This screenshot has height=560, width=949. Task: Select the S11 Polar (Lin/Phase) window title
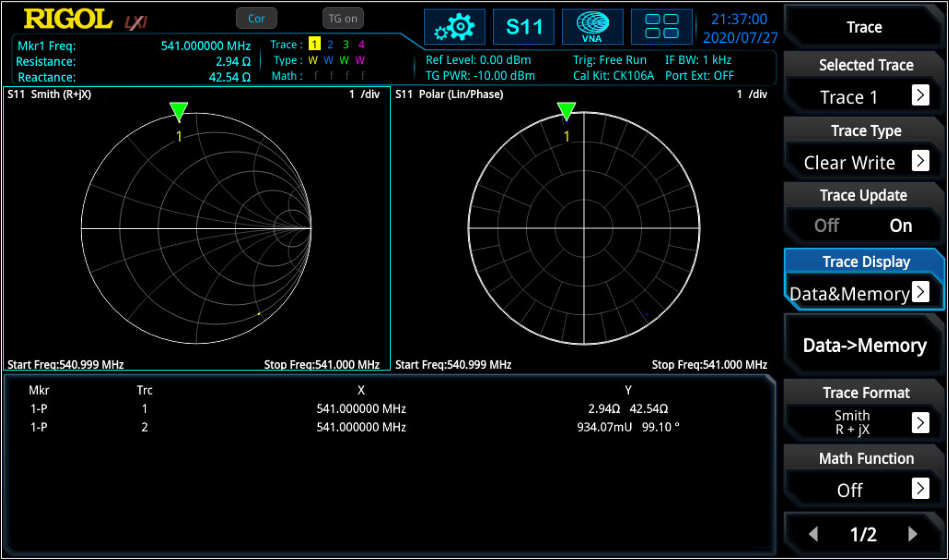click(449, 94)
